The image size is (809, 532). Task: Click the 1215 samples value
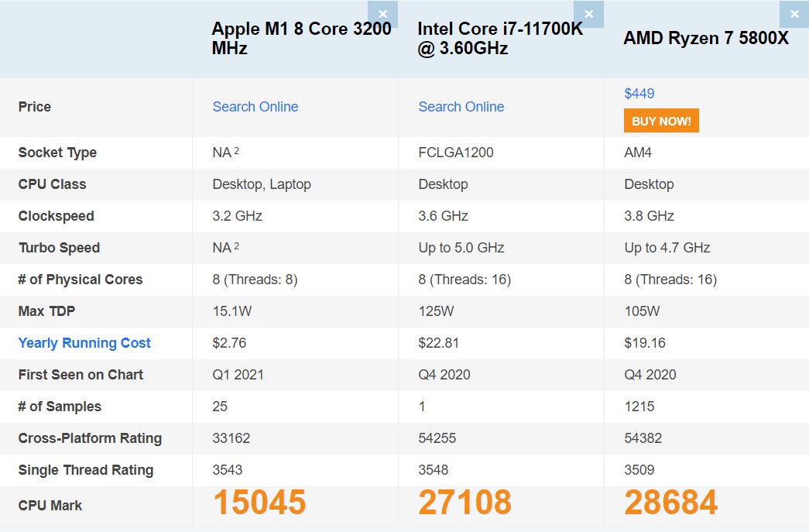coord(639,407)
